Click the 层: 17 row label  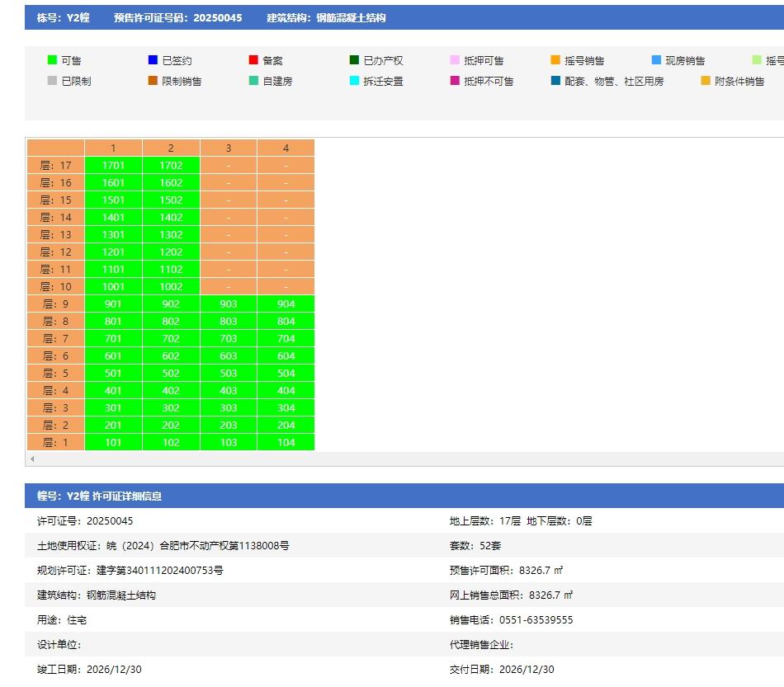point(55,166)
